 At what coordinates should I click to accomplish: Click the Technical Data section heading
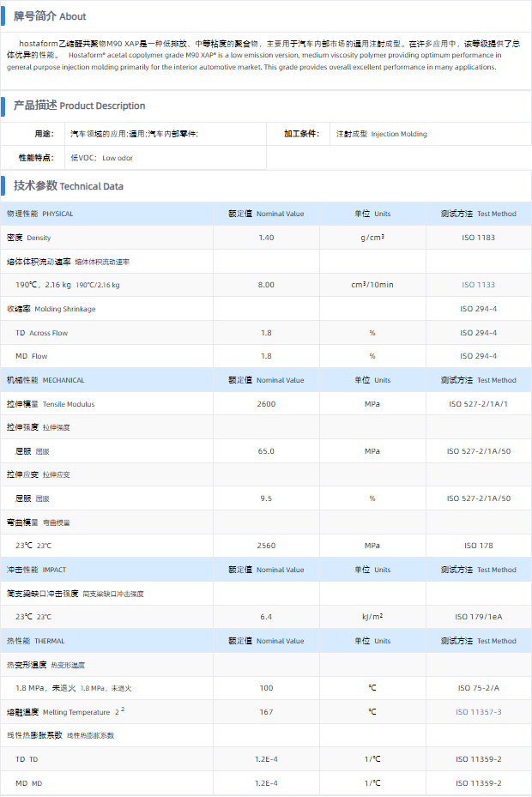point(68,186)
